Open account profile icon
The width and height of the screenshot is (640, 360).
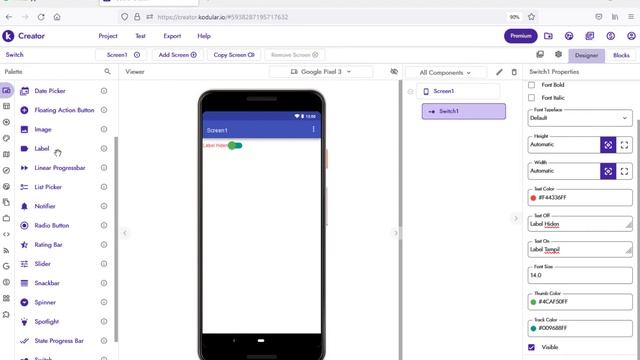point(631,36)
